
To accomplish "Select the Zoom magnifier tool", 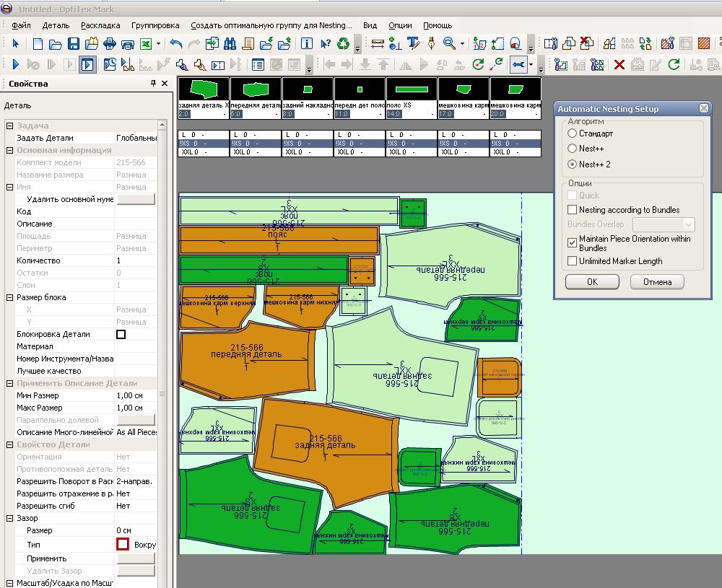I will [x=449, y=44].
